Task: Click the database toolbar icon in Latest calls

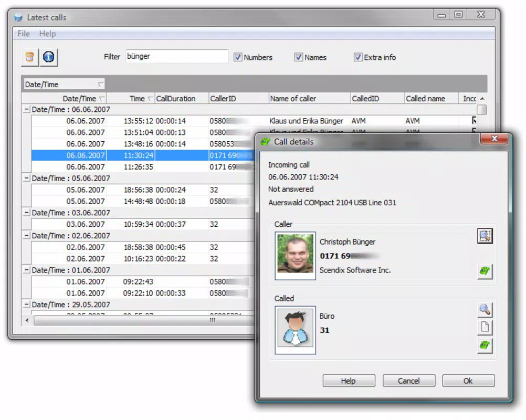Action: (x=30, y=57)
